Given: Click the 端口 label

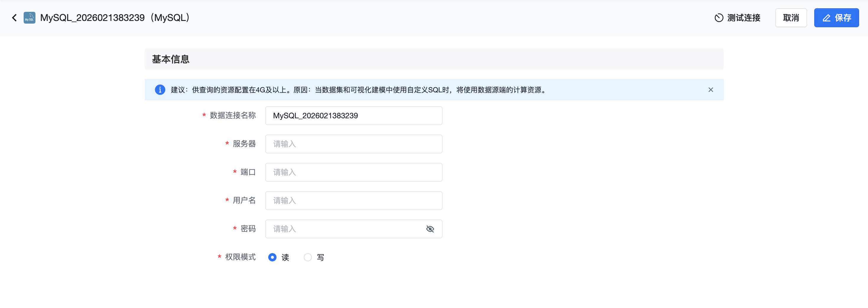Looking at the screenshot, I should pyautogui.click(x=248, y=172).
